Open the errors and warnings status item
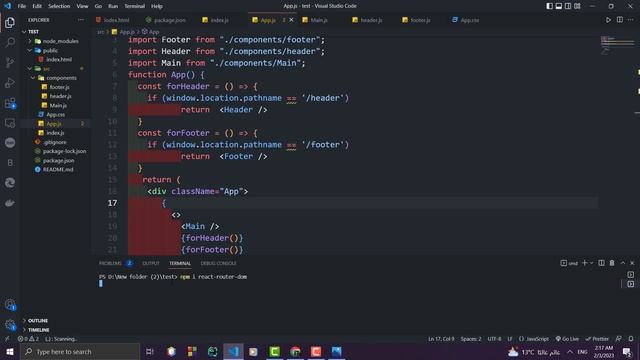The image size is (640, 360). pos(28,339)
